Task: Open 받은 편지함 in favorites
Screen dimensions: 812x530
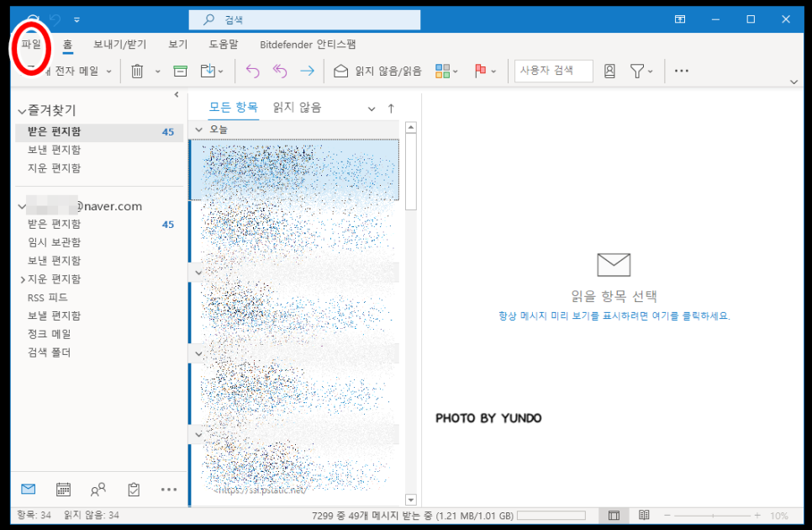Action: click(99, 131)
